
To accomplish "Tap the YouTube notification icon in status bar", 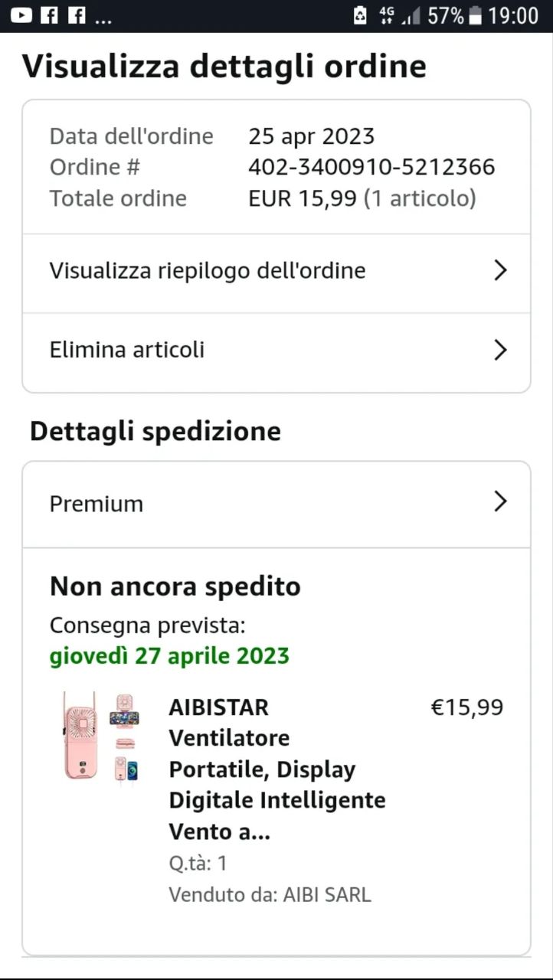I will pyautogui.click(x=21, y=15).
